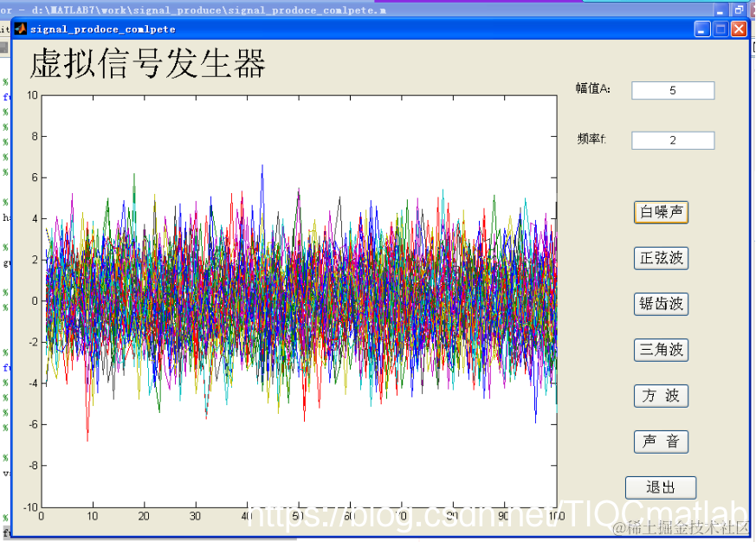756x542 pixels.
Task: Click the 频率f: label
Action: 591,139
